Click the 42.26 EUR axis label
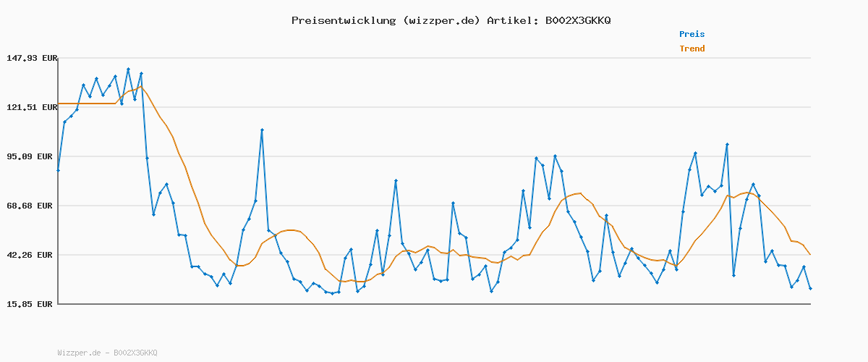Screen dimensions: 868x362 (31, 255)
